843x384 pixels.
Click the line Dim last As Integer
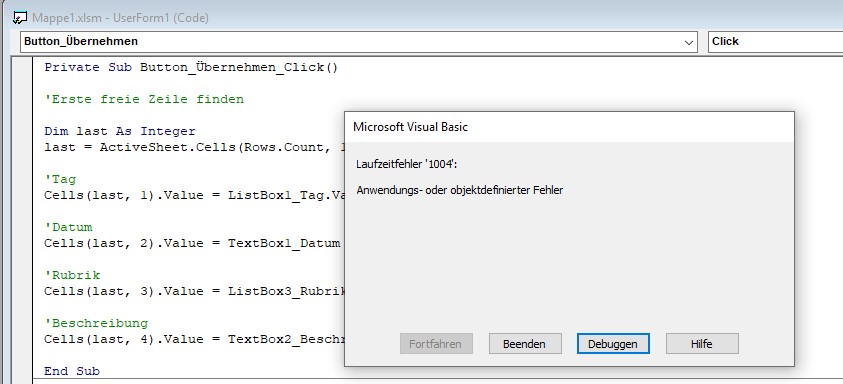point(120,131)
